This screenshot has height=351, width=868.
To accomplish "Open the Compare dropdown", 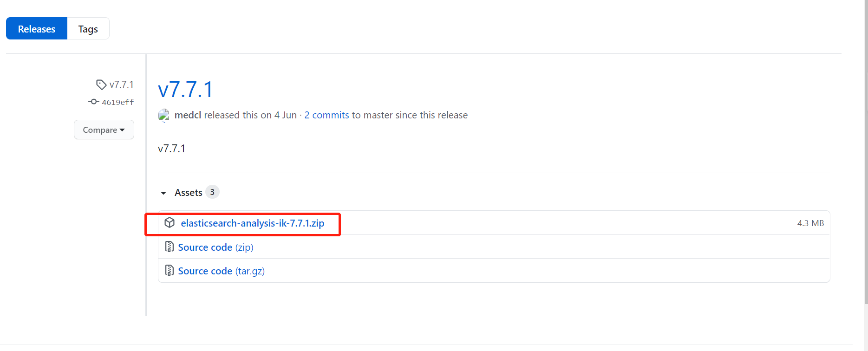I will coord(104,130).
